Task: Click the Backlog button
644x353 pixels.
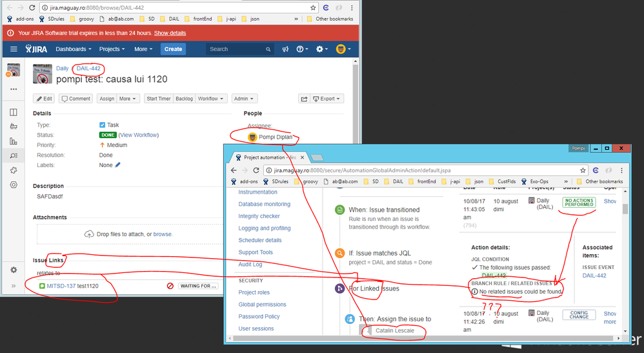Action: tap(184, 99)
